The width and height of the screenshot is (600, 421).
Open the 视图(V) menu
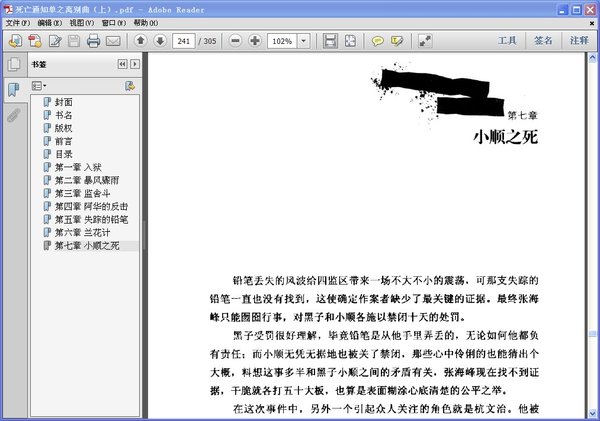(x=78, y=22)
